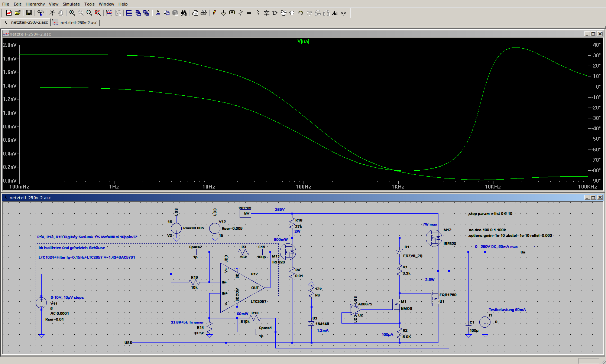Find with the binoculars icon
606x364 pixels.
184,13
